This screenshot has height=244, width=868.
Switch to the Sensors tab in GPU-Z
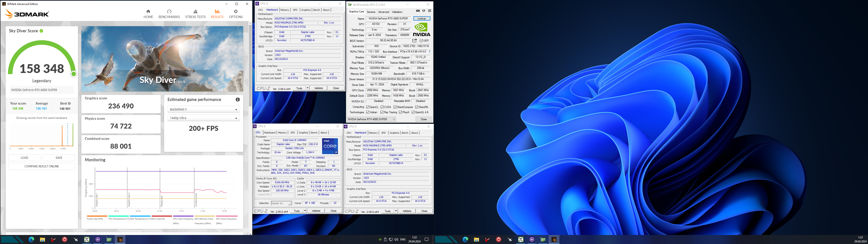point(371,12)
